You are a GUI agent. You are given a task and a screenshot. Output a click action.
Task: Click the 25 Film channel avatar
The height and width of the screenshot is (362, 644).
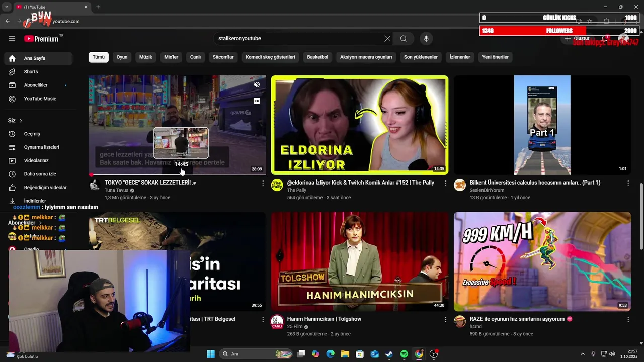point(277,322)
